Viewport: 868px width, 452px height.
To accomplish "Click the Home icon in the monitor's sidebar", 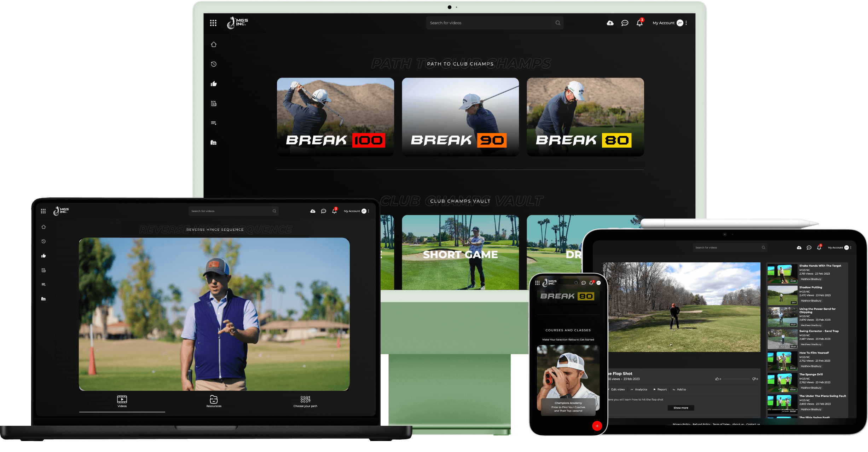I will (x=214, y=45).
